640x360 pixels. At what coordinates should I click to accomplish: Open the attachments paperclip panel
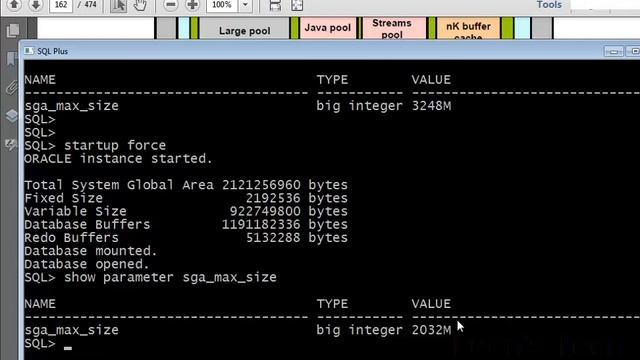pyautogui.click(x=11, y=87)
